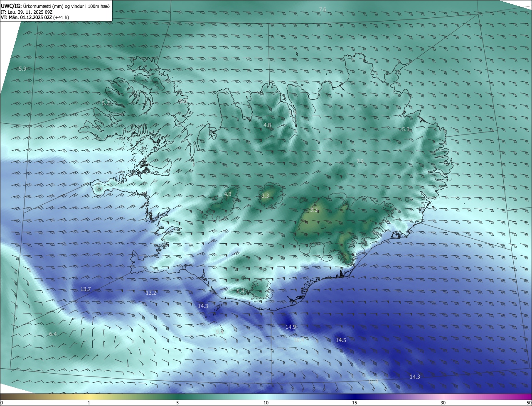Click the 50 tick label on the colour scale
This screenshot has width=532, height=406.
click(x=529, y=403)
